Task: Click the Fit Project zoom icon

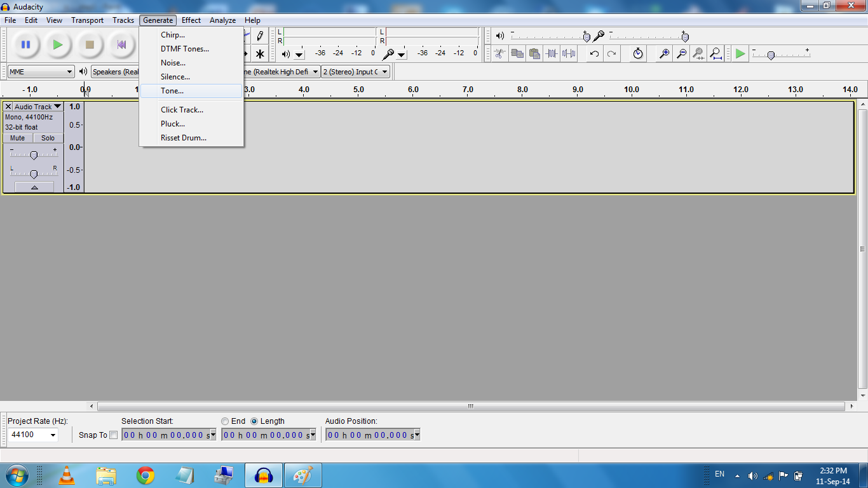Action: pos(715,53)
